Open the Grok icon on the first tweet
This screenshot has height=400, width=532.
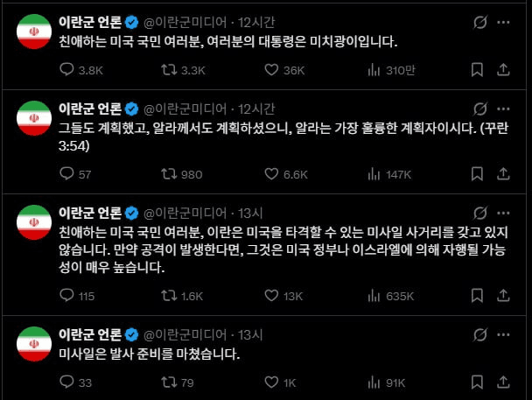click(x=479, y=19)
